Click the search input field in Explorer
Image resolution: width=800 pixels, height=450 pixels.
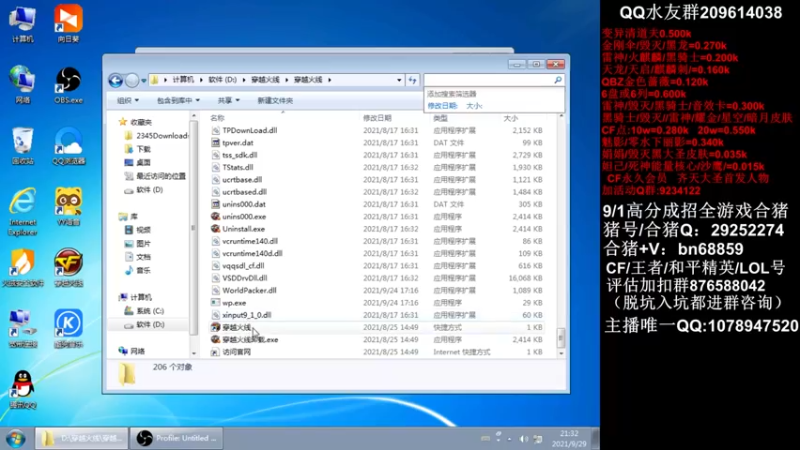(x=489, y=80)
